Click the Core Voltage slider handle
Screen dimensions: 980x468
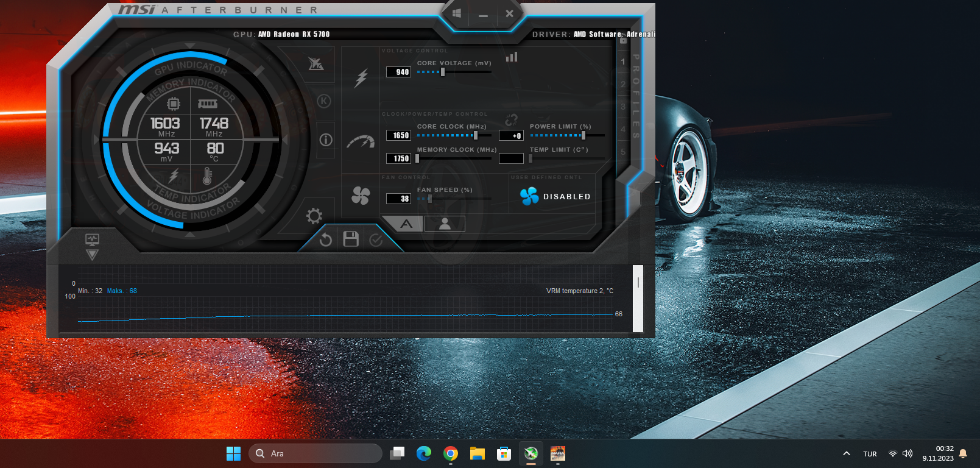coord(443,72)
